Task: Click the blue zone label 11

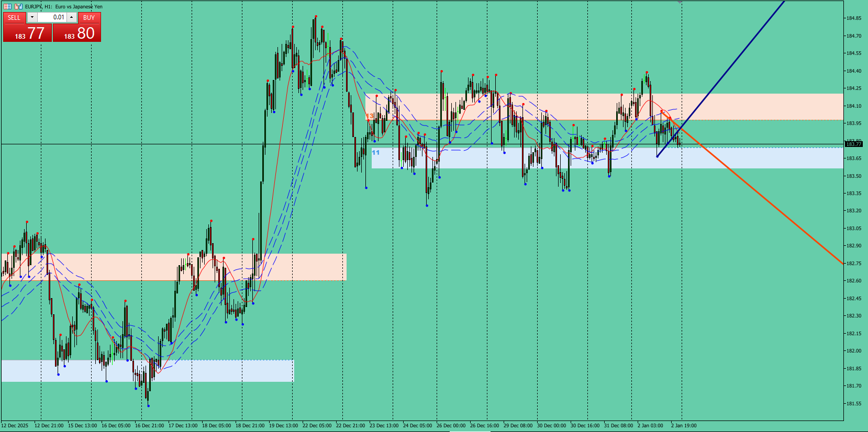Action: (x=375, y=153)
